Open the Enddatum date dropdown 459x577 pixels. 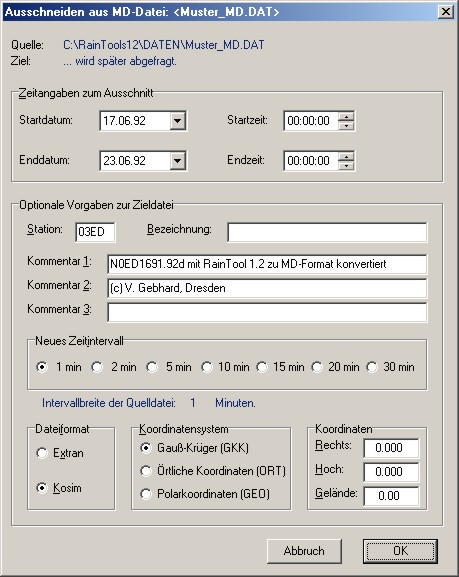point(177,160)
